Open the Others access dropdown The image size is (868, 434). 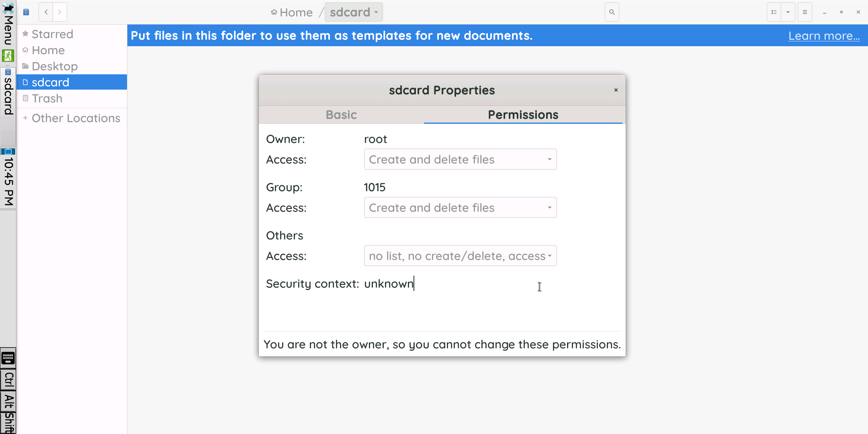[460, 256]
